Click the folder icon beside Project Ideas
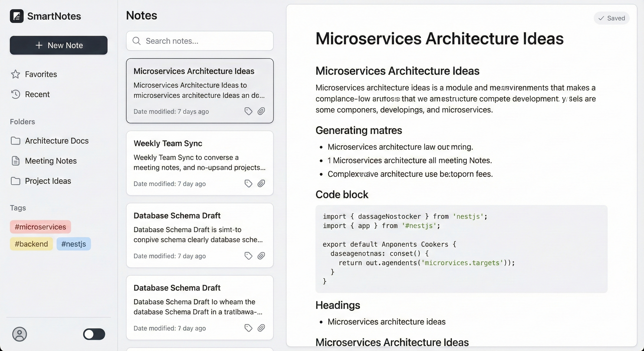 (16, 181)
